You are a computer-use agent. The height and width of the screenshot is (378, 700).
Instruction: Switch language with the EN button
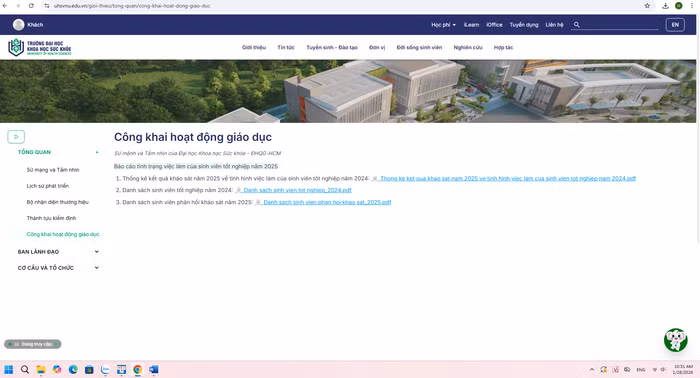tap(675, 25)
